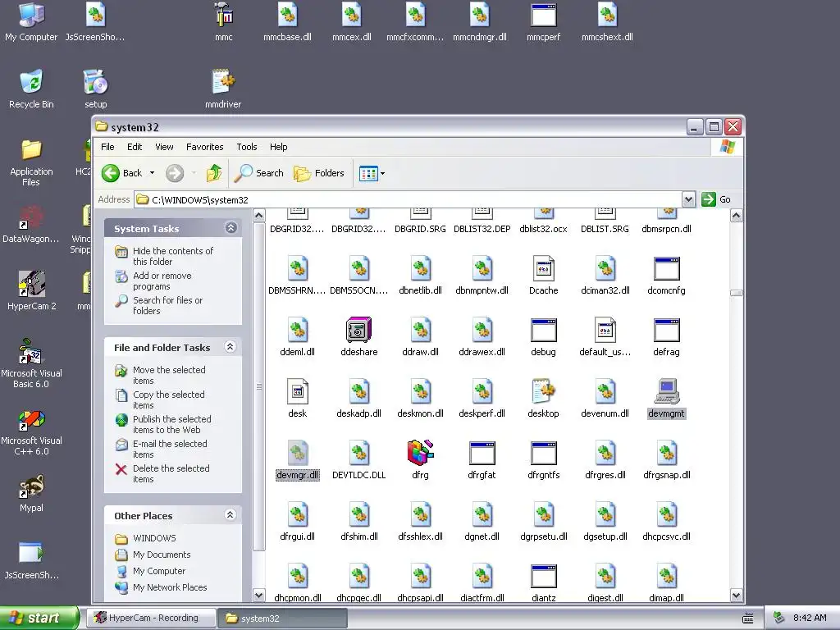Click file list scrollbar up arrow
The height and width of the screenshot is (630, 840).
[x=736, y=216]
